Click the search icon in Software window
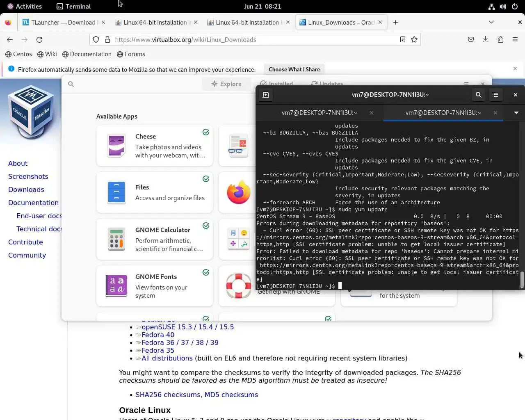 (71, 84)
